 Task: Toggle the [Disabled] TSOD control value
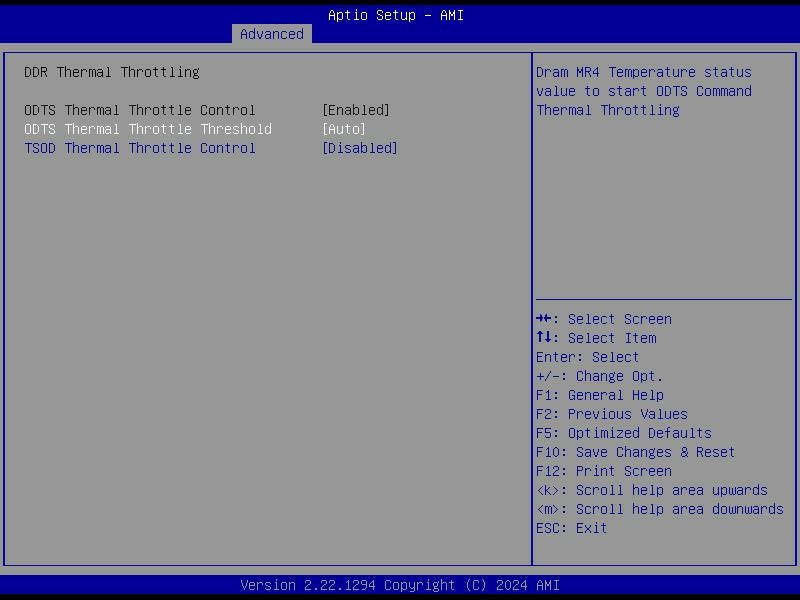point(360,148)
